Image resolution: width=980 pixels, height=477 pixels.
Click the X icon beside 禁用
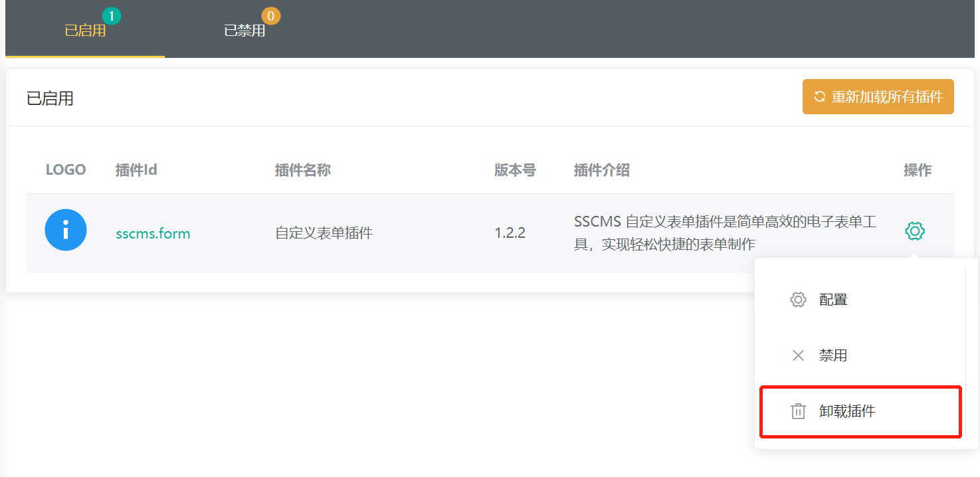pos(798,355)
